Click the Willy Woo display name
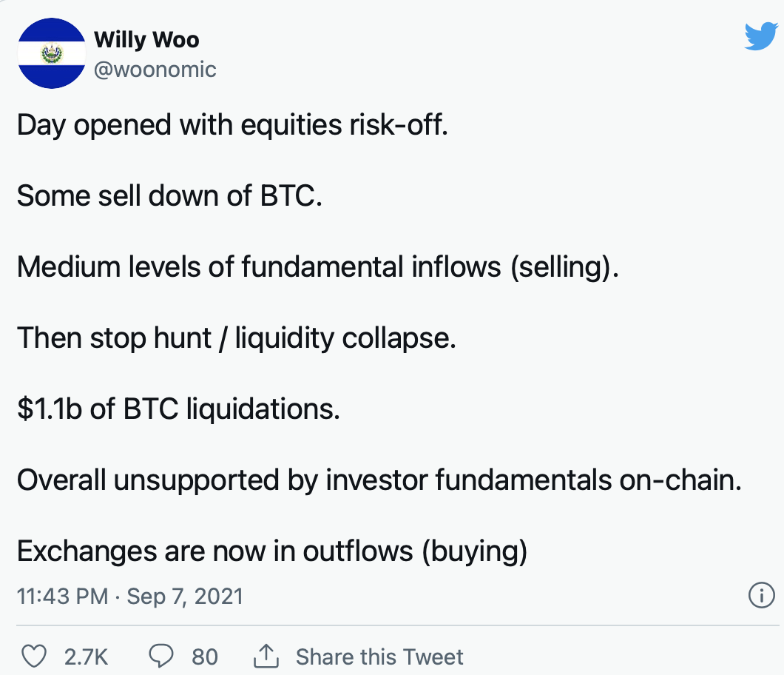Image resolution: width=784 pixels, height=675 pixels. pyautogui.click(x=146, y=39)
